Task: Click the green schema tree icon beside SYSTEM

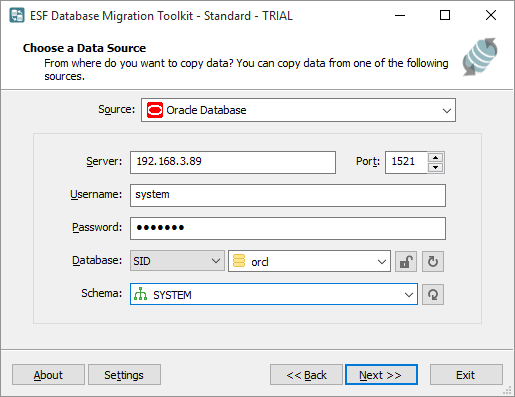Action: (140, 294)
